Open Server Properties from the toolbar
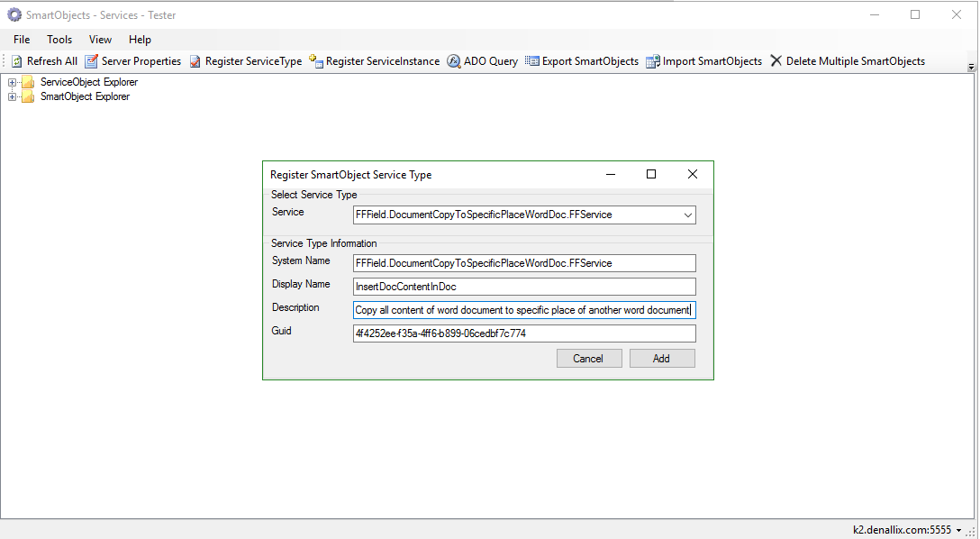 (x=93, y=61)
